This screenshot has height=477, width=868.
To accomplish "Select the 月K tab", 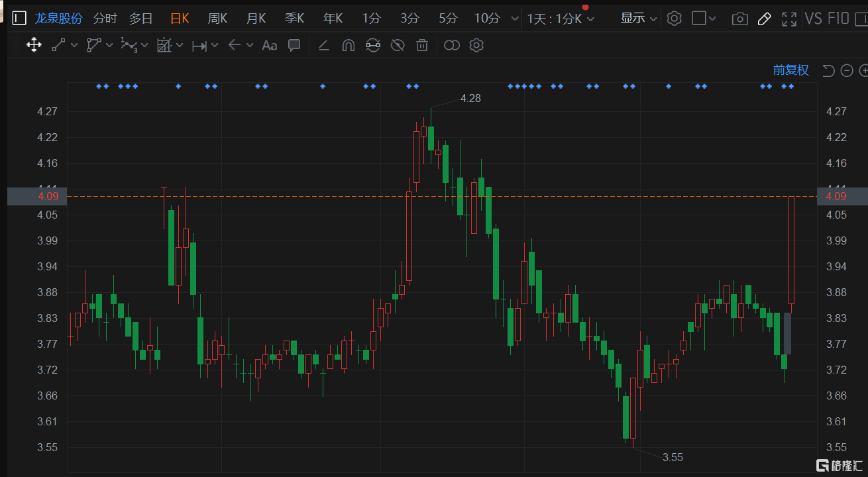I will click(256, 19).
